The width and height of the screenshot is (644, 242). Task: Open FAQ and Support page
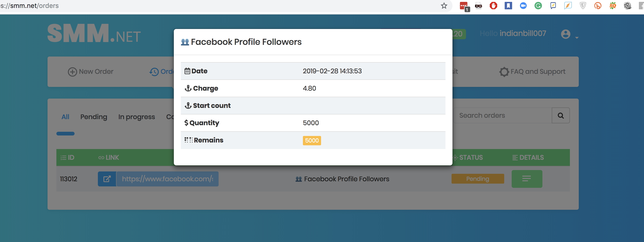[532, 72]
